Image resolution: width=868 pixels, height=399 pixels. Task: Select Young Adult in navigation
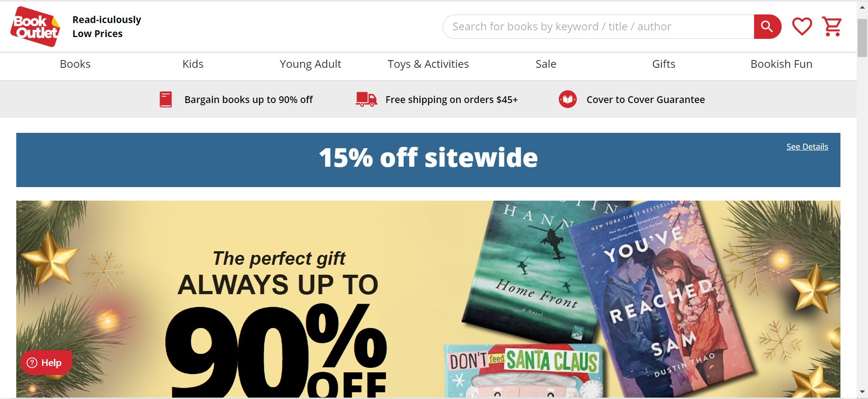click(311, 64)
